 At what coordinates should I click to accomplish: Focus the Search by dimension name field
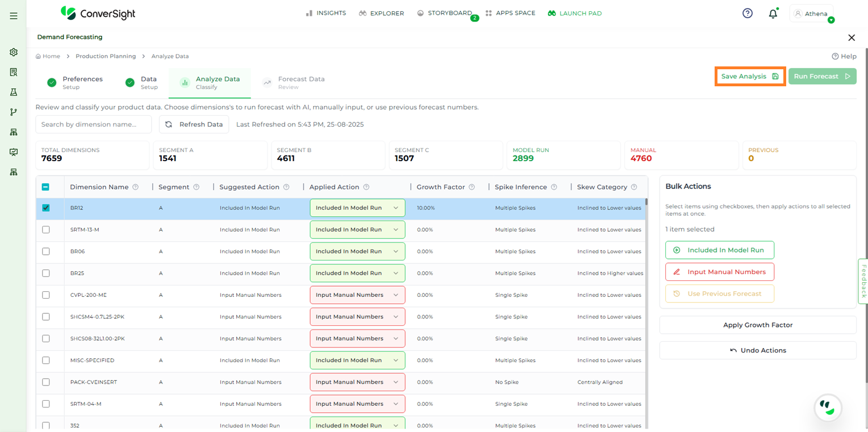click(x=94, y=124)
